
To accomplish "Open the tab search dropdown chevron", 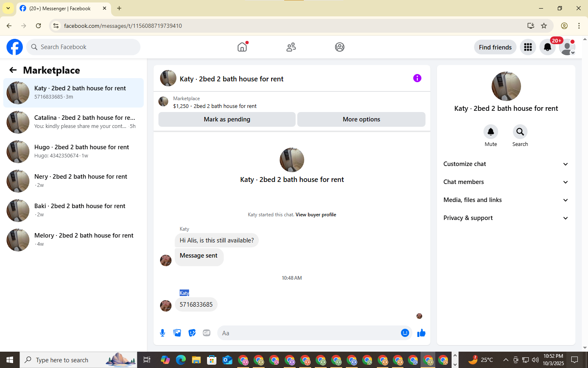I will click(x=8, y=8).
